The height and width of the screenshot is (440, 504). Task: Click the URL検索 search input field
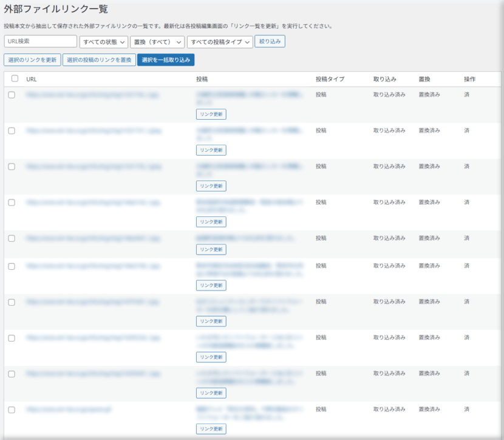(x=41, y=41)
